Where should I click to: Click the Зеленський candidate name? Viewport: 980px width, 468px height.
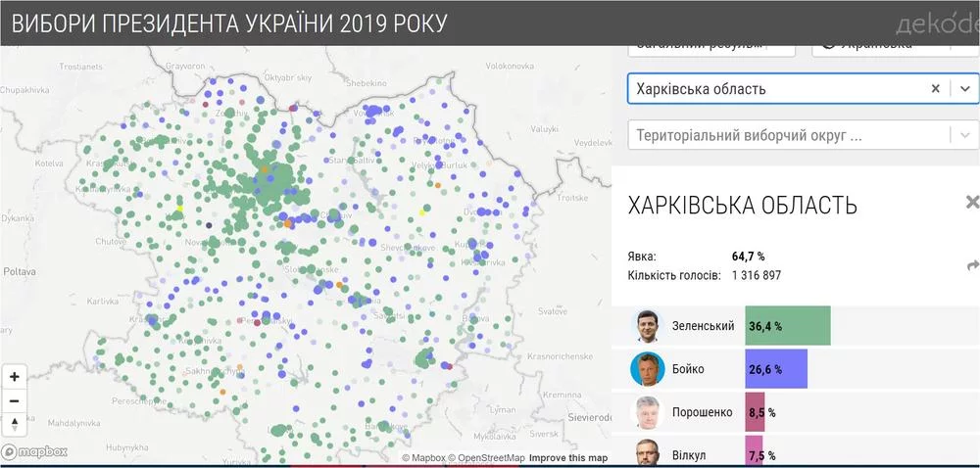click(703, 326)
